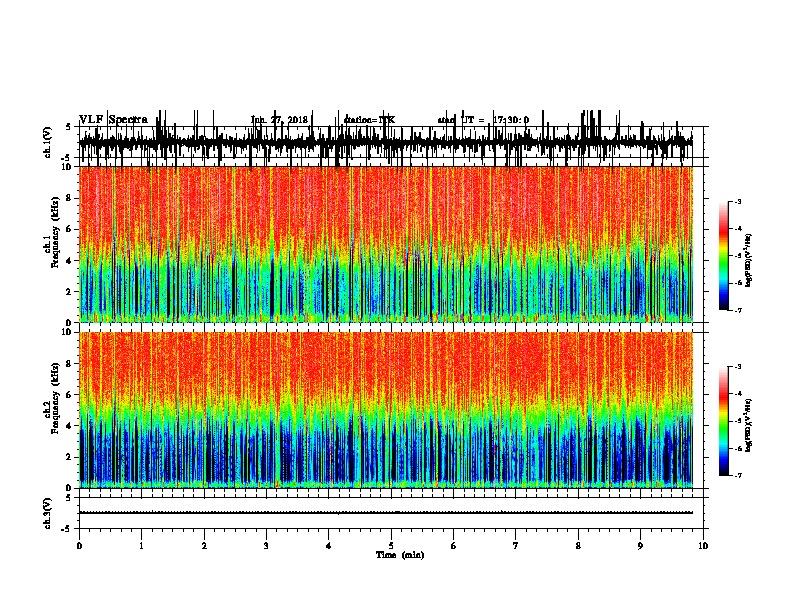Click time-axis tick label '4'
The height and width of the screenshot is (612, 792).
329,546
